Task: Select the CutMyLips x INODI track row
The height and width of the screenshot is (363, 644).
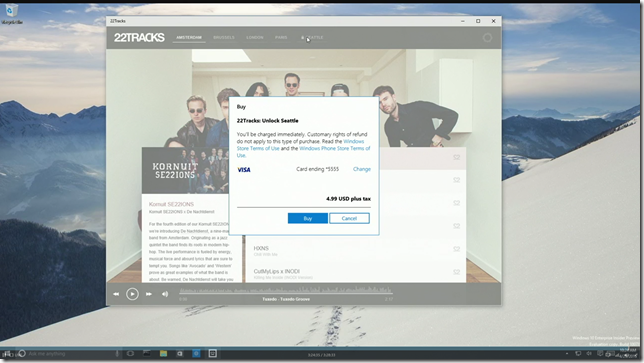Action: (356, 273)
